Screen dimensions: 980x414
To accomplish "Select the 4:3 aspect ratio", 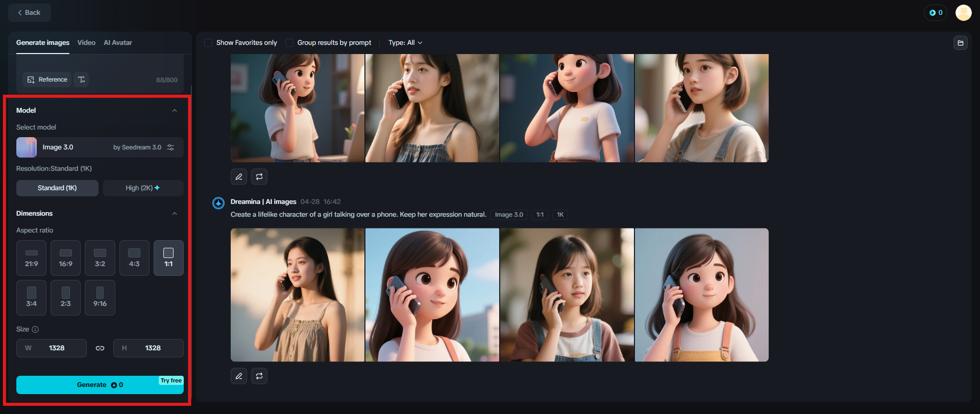I will point(134,258).
